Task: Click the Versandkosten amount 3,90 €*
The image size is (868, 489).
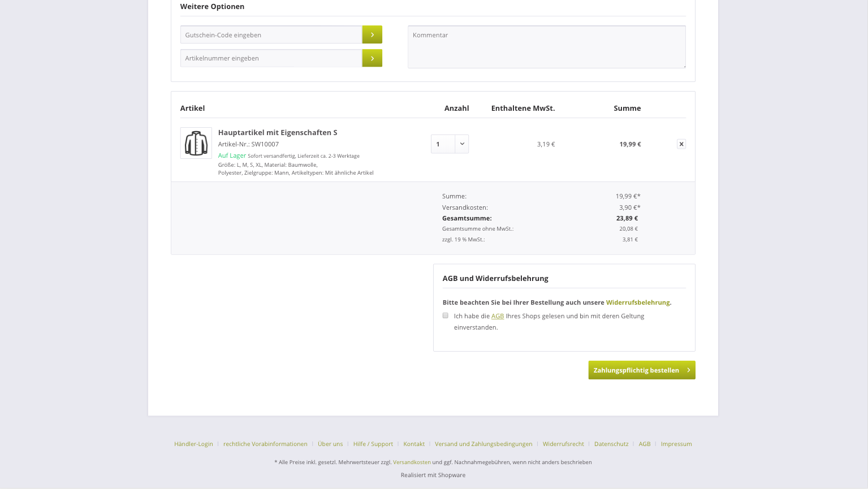Action: coord(630,207)
